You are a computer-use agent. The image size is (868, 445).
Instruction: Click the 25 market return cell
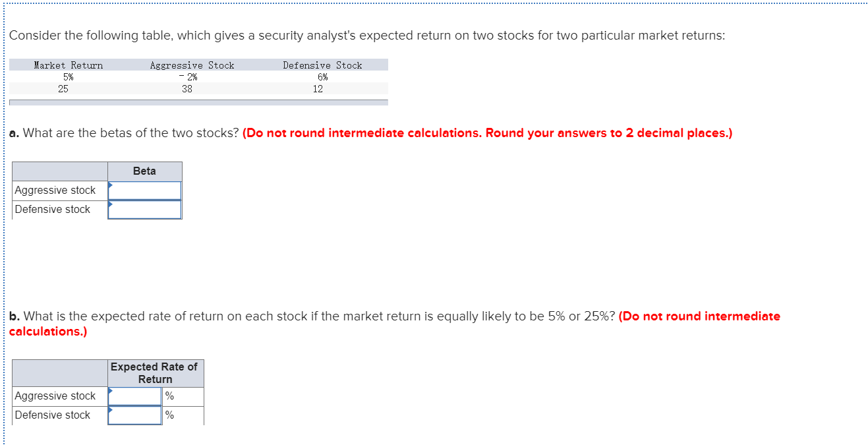coord(65,89)
